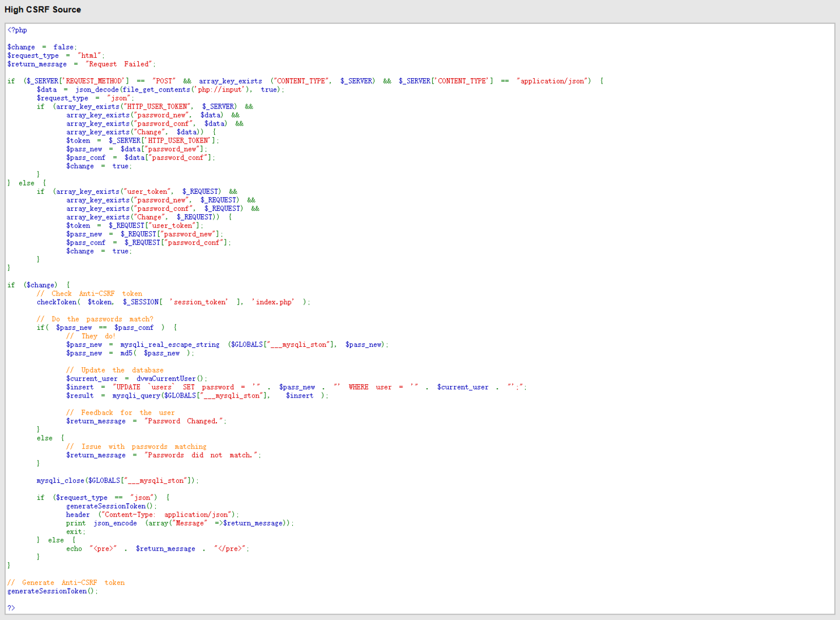
Task: Select the "Passwords did not match." string
Action: 201,455
